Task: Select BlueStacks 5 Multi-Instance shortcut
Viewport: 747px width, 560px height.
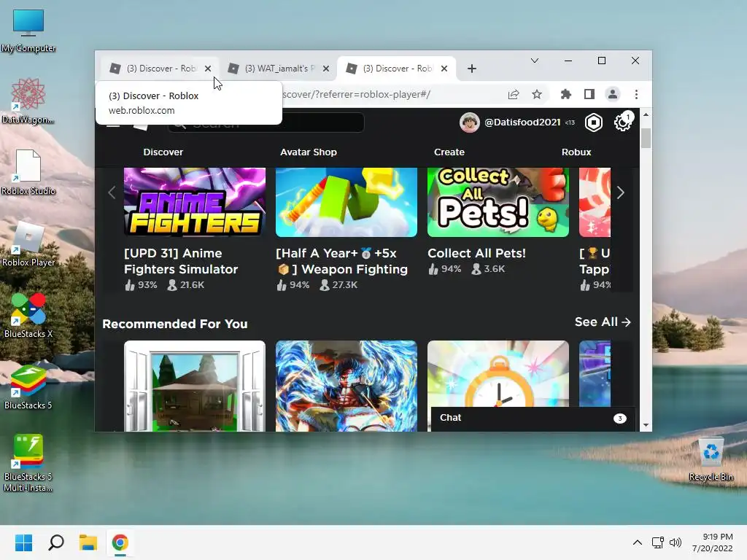Action: click(28, 463)
